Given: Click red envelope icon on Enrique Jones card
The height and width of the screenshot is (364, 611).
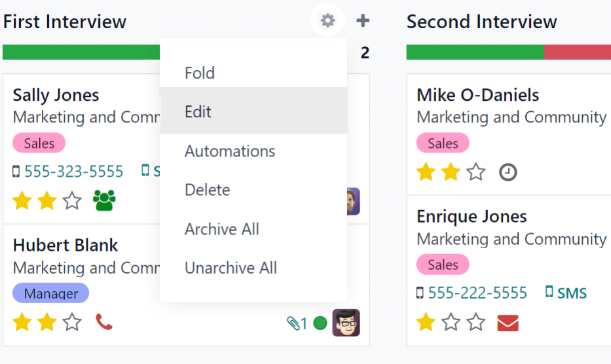Looking at the screenshot, I should pyautogui.click(x=508, y=322).
